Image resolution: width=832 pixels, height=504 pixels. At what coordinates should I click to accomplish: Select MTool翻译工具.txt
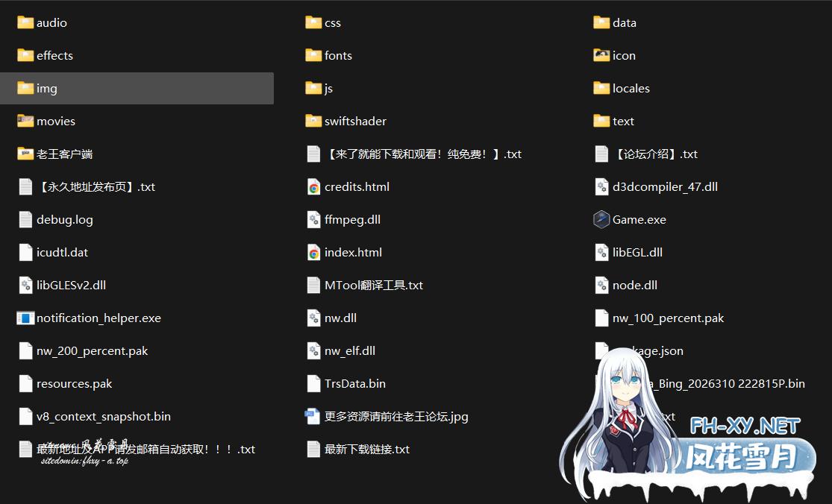coord(373,285)
